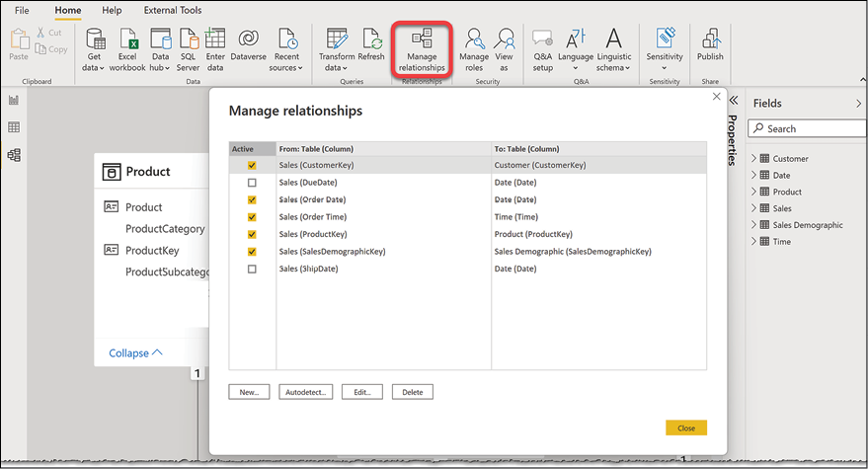
Task: Select the Customer (CustomerKey) cell
Action: (599, 165)
